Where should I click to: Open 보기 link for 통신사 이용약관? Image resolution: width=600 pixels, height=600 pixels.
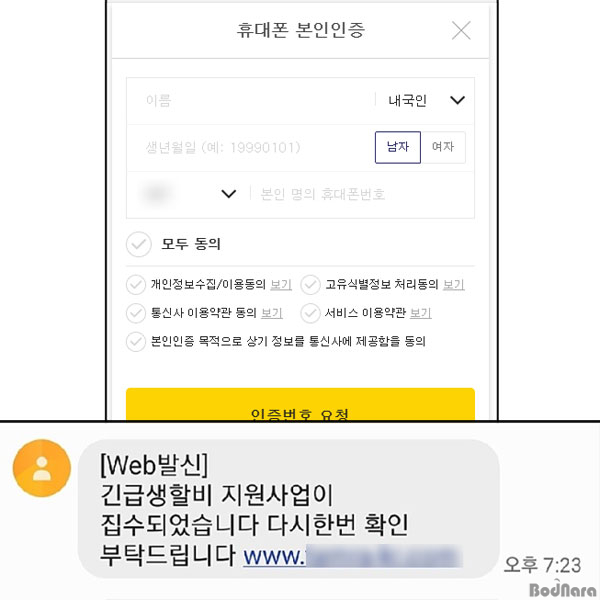click(x=272, y=313)
